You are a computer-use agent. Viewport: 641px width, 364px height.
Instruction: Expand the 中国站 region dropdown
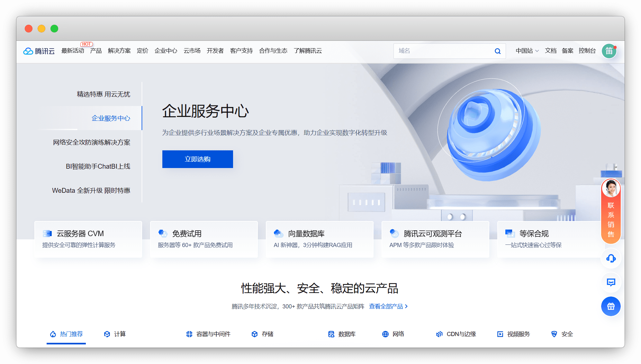pyautogui.click(x=527, y=51)
